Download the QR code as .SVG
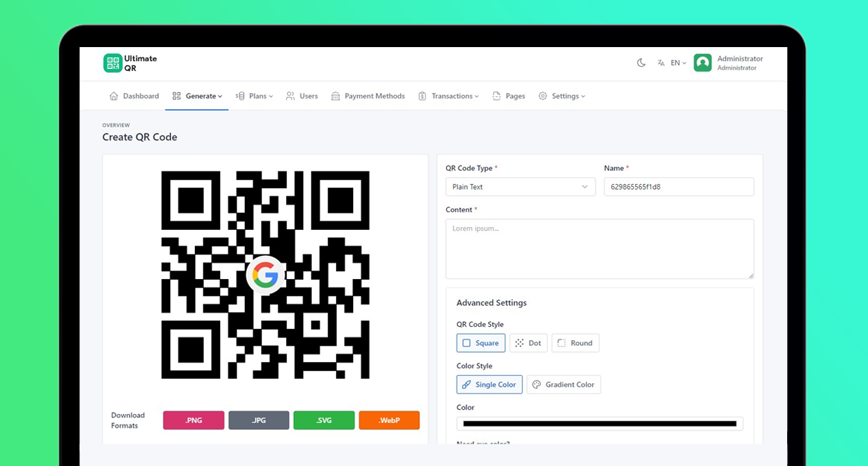 coord(324,420)
